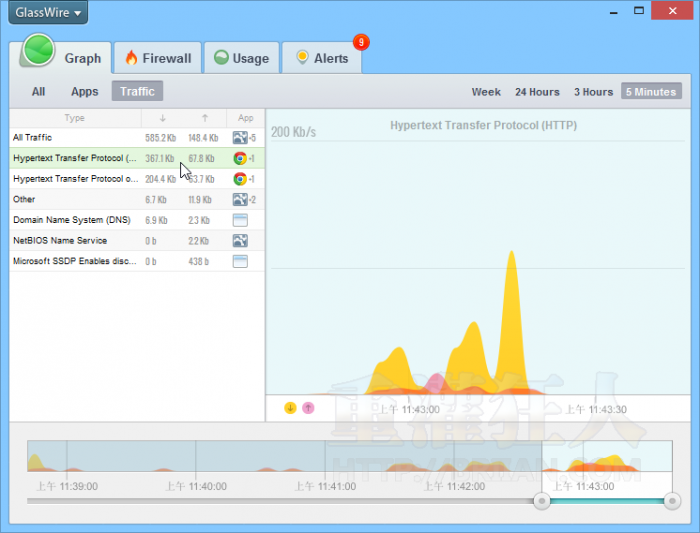Click the app icon in the Other row

[x=240, y=199]
